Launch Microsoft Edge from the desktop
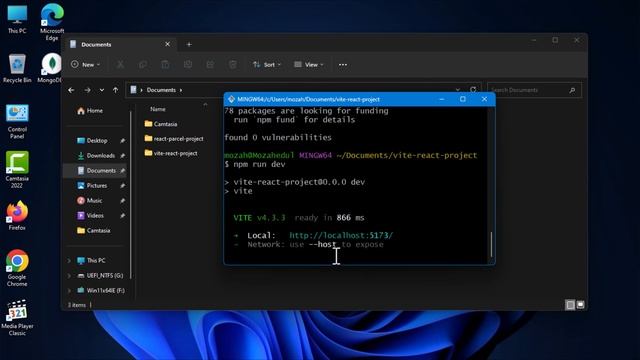The width and height of the screenshot is (640, 360). [x=52, y=21]
